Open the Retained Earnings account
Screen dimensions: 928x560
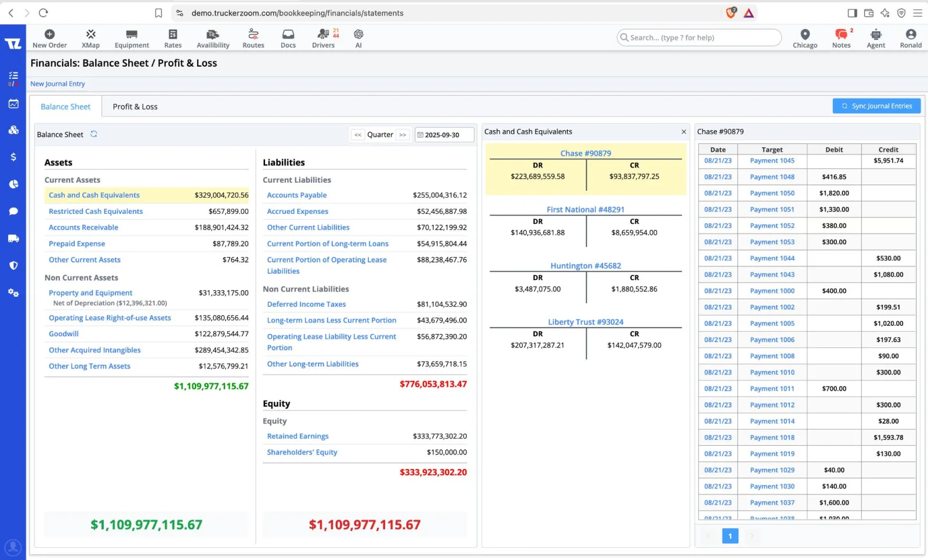(x=298, y=436)
